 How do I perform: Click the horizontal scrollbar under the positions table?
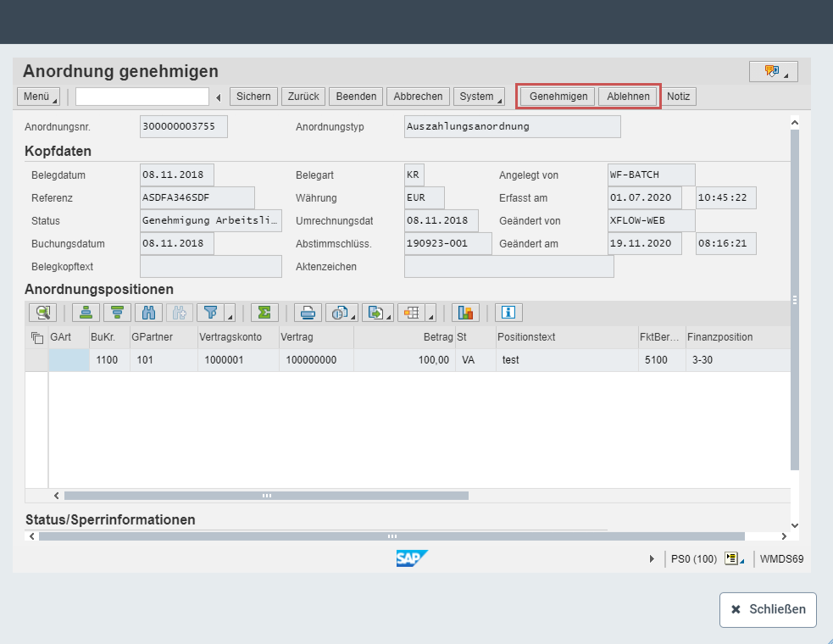[x=267, y=496]
